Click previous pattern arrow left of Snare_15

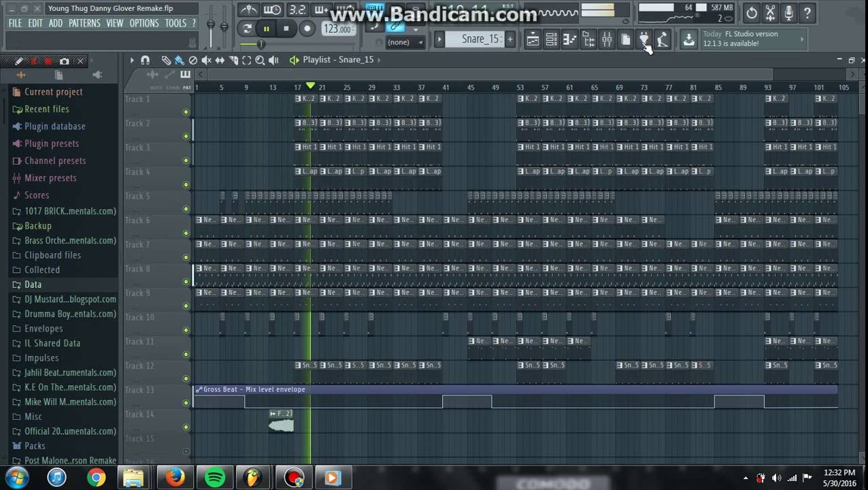[x=439, y=39]
